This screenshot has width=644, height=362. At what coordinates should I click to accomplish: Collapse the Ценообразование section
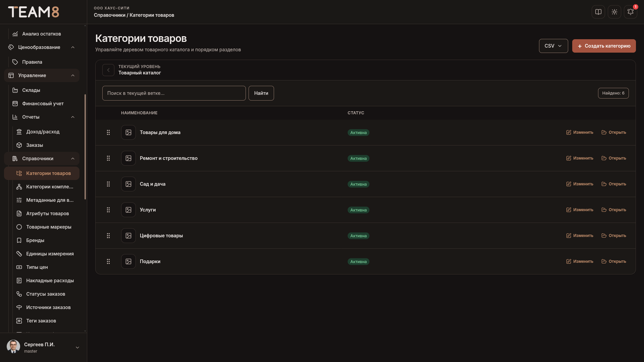[x=73, y=47]
